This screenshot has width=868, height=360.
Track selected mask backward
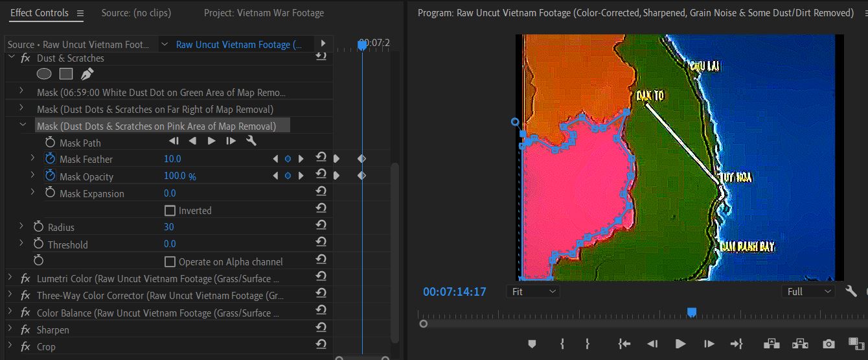pyautogui.click(x=192, y=141)
